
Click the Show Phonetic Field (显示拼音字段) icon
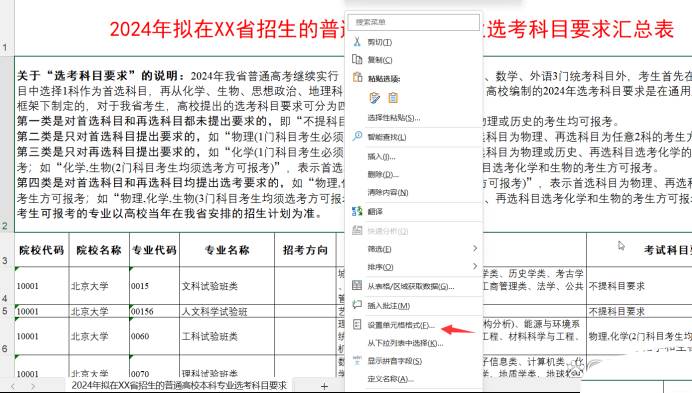[x=357, y=360]
